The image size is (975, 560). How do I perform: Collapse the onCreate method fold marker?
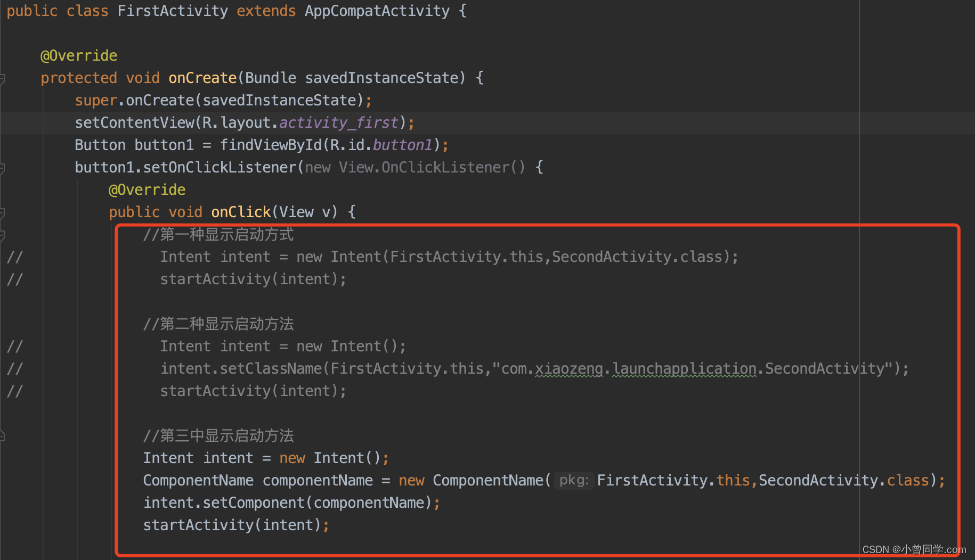click(x=2, y=79)
